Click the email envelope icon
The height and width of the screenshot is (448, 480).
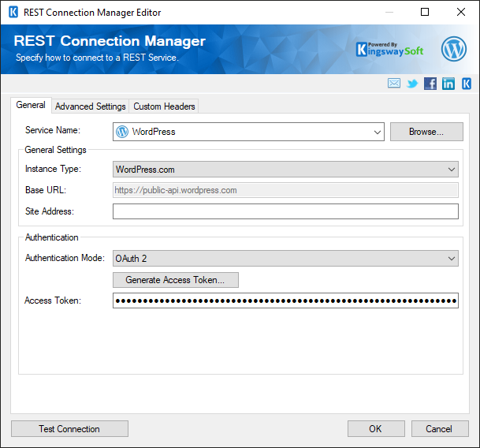(393, 83)
